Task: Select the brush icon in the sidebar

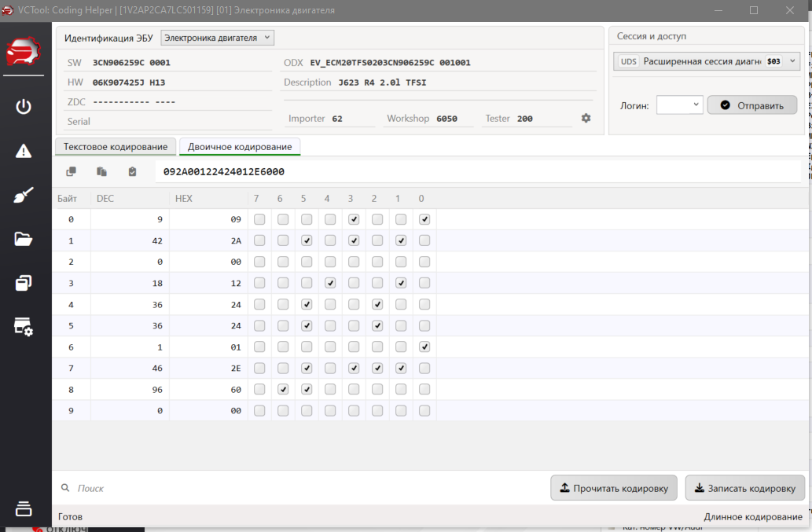Action: pos(24,196)
